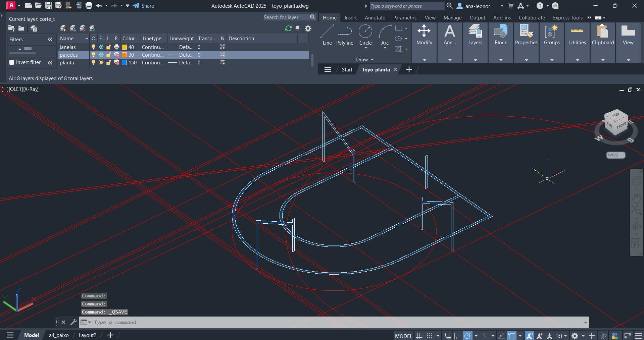Click the Share button
Screen dimensions: 644x340
tap(144, 6)
